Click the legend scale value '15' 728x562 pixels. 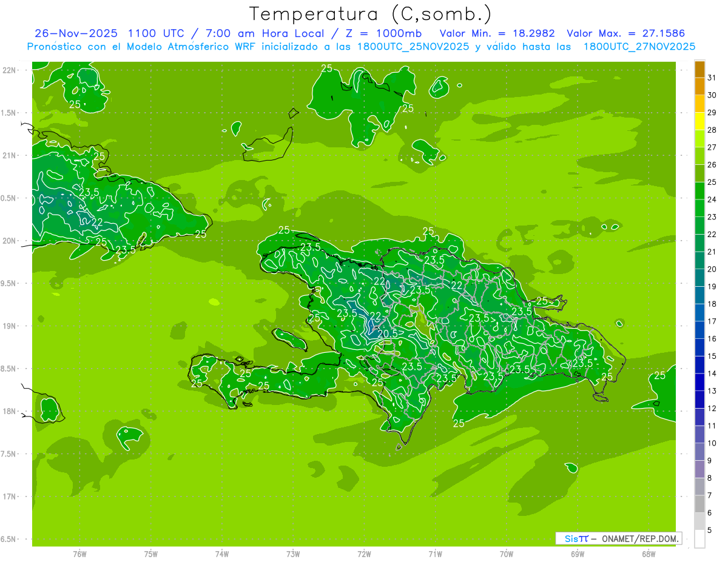712,356
